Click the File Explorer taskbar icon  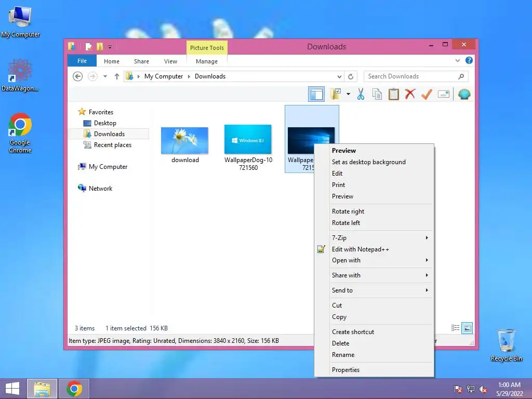click(42, 389)
